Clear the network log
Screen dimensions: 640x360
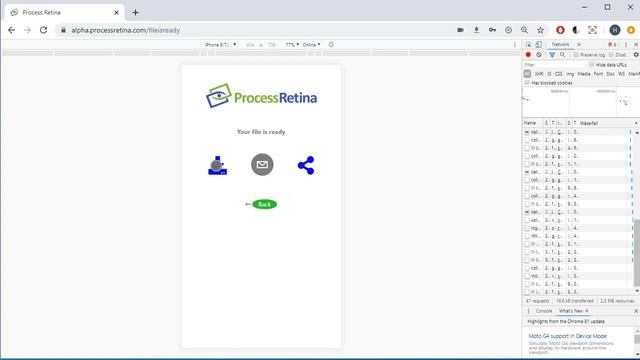point(539,55)
